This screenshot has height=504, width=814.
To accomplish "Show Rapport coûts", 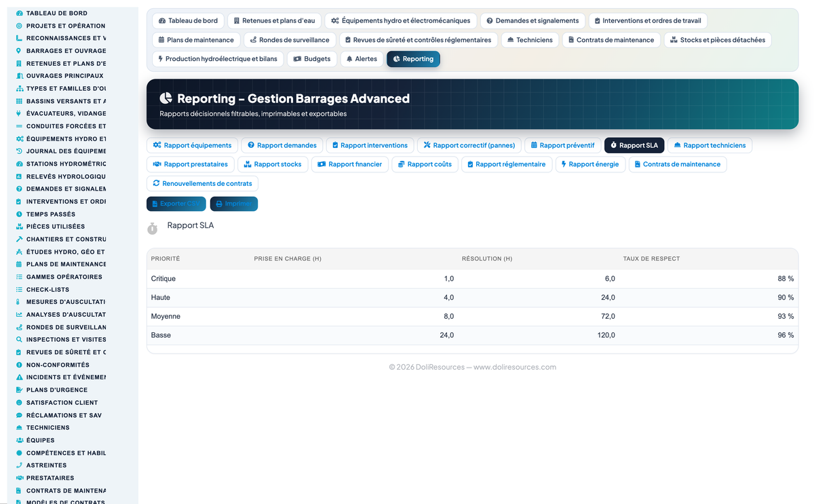I will 425,164.
